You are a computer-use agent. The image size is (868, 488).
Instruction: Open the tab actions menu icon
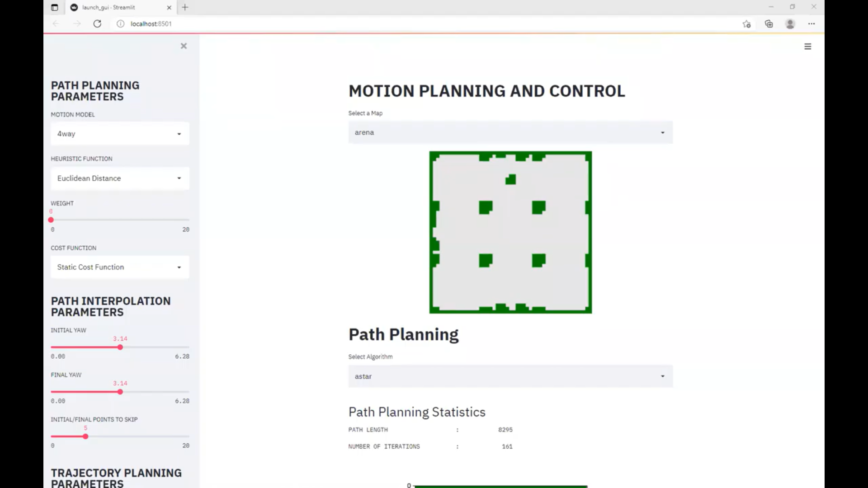click(x=55, y=7)
